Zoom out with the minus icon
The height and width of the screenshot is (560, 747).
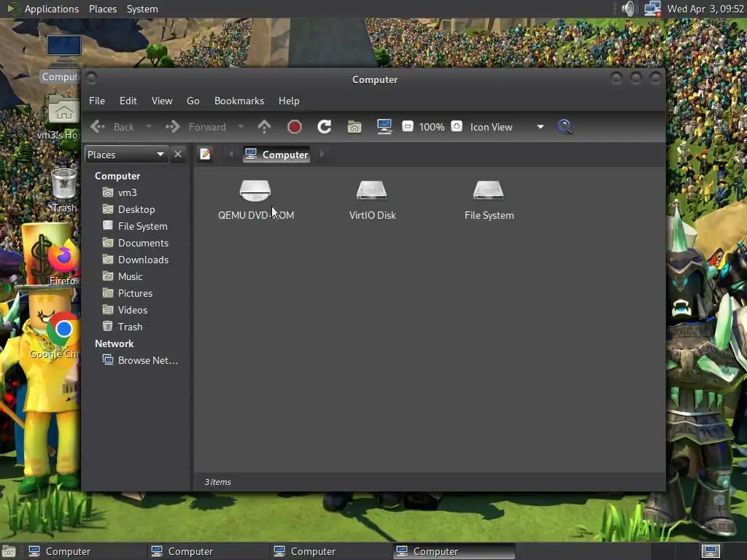pyautogui.click(x=407, y=126)
